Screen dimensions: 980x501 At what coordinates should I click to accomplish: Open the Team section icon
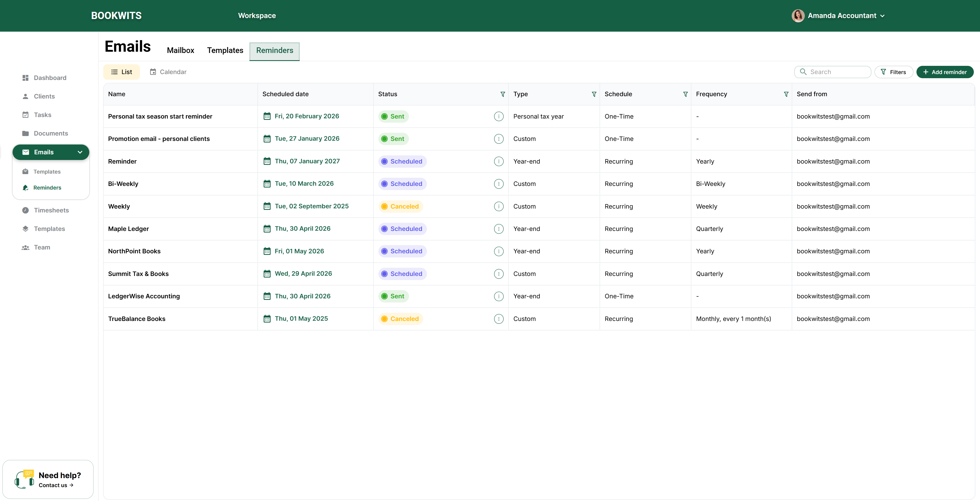tap(25, 247)
